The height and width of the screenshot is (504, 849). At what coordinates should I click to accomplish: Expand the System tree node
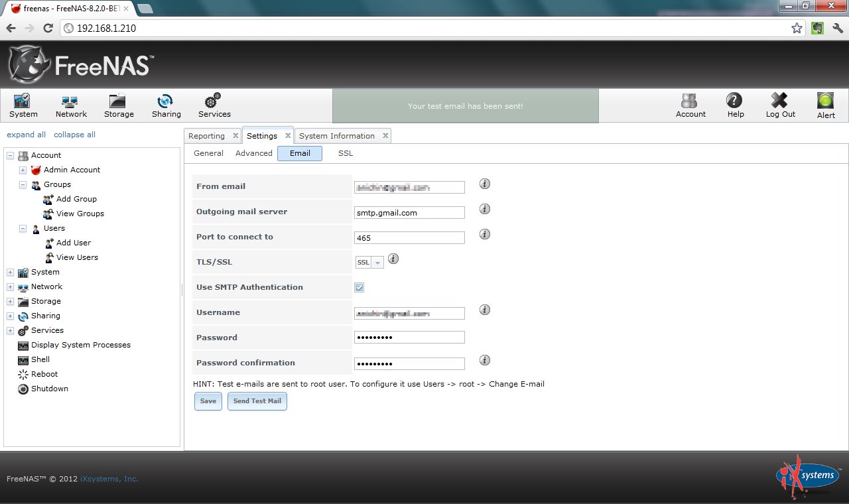pyautogui.click(x=10, y=272)
